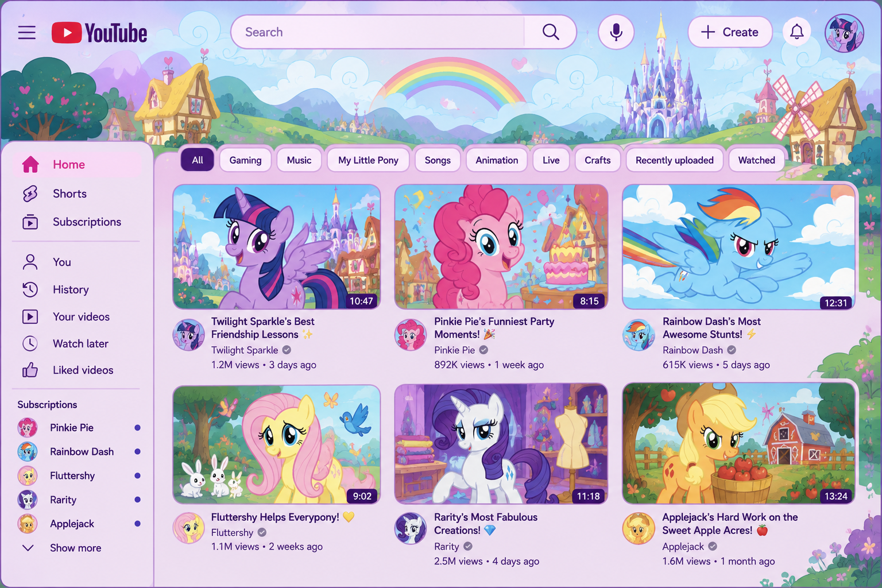This screenshot has width=882, height=588.
Task: Open the hamburger guide menu
Action: tap(27, 32)
